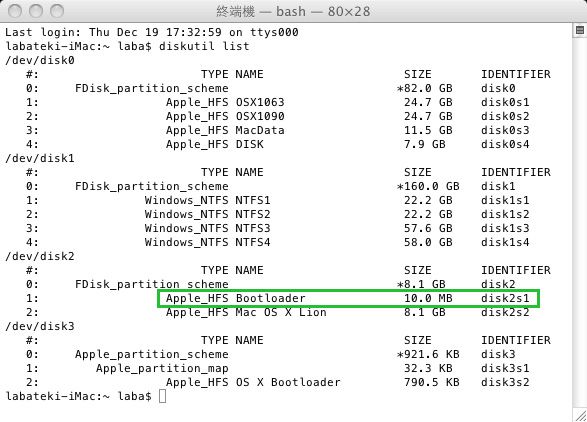
Task: Click the /dev/disk3 header line
Action: point(40,326)
